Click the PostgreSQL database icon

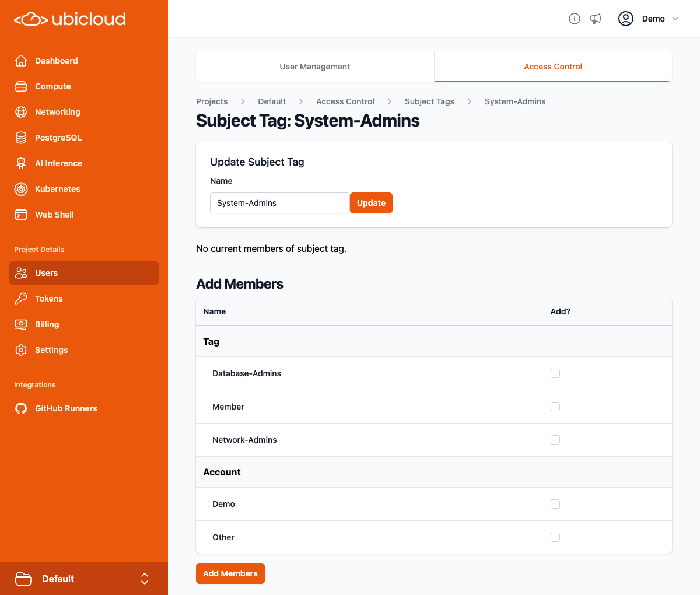(21, 138)
